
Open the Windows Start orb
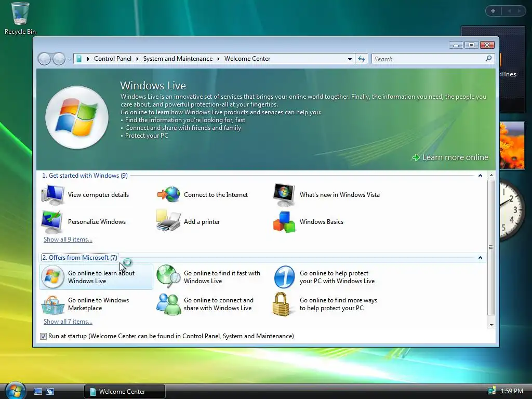(15, 390)
